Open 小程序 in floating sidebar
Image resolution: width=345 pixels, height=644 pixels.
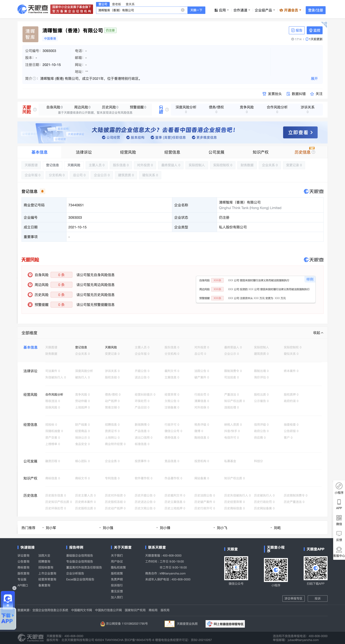(x=339, y=488)
